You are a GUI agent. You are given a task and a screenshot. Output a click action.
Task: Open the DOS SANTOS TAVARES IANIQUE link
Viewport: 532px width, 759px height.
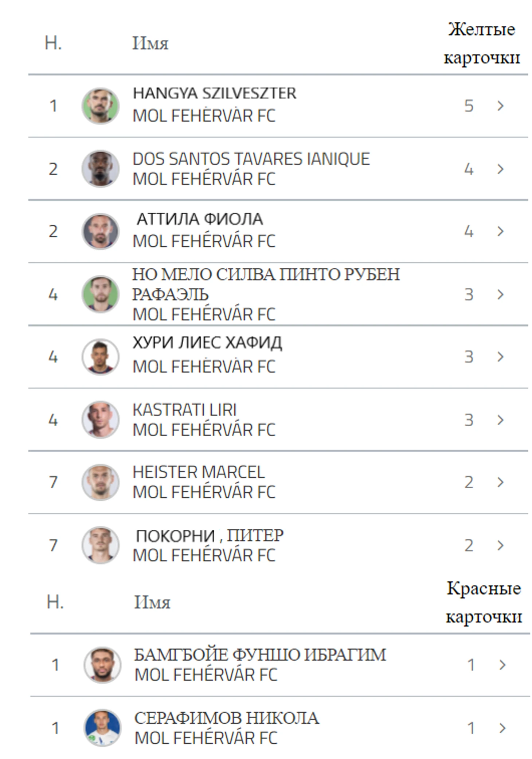tap(251, 159)
